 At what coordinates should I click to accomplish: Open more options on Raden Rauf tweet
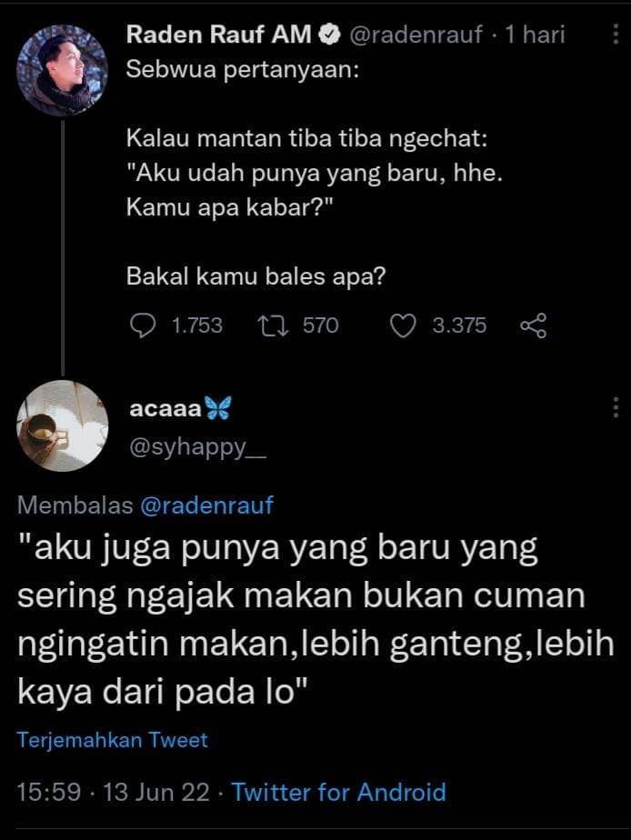616,35
